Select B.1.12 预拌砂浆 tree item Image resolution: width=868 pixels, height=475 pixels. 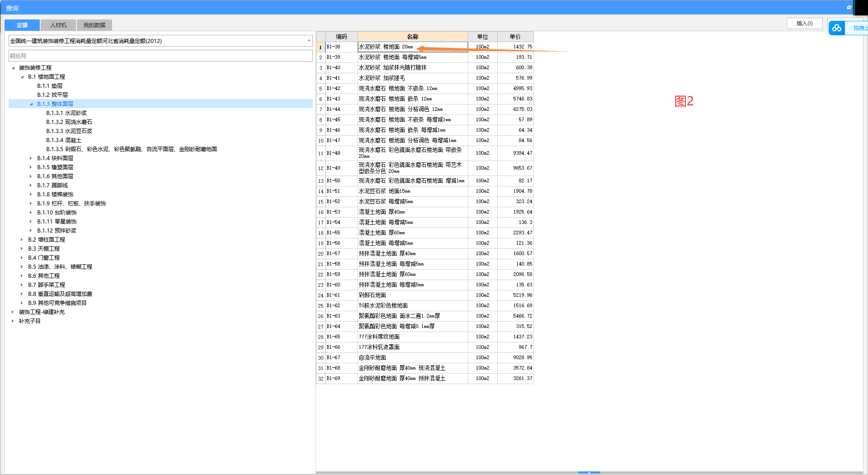pos(57,231)
